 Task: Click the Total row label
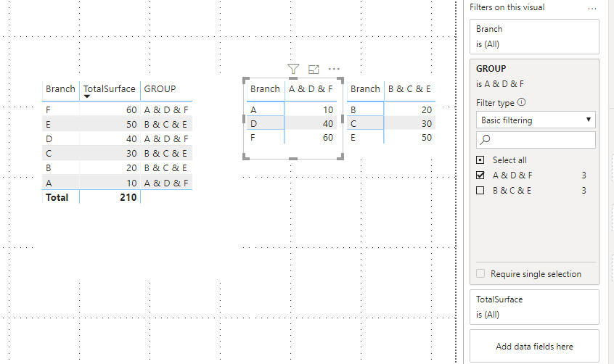click(x=57, y=197)
